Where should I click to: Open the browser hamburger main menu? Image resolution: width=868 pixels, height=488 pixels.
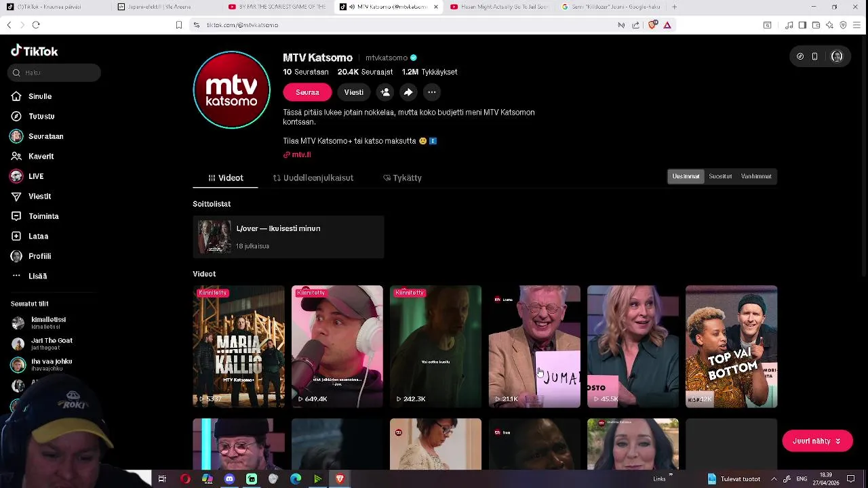(x=857, y=25)
